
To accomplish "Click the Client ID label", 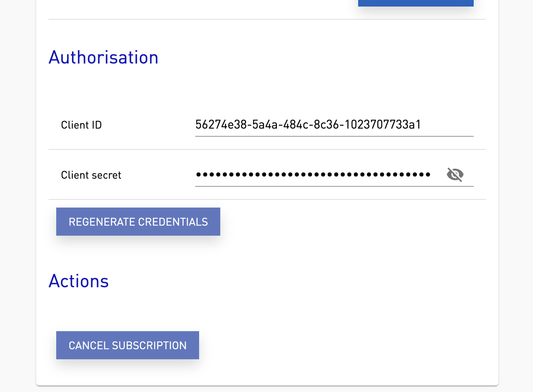I will pyautogui.click(x=81, y=125).
